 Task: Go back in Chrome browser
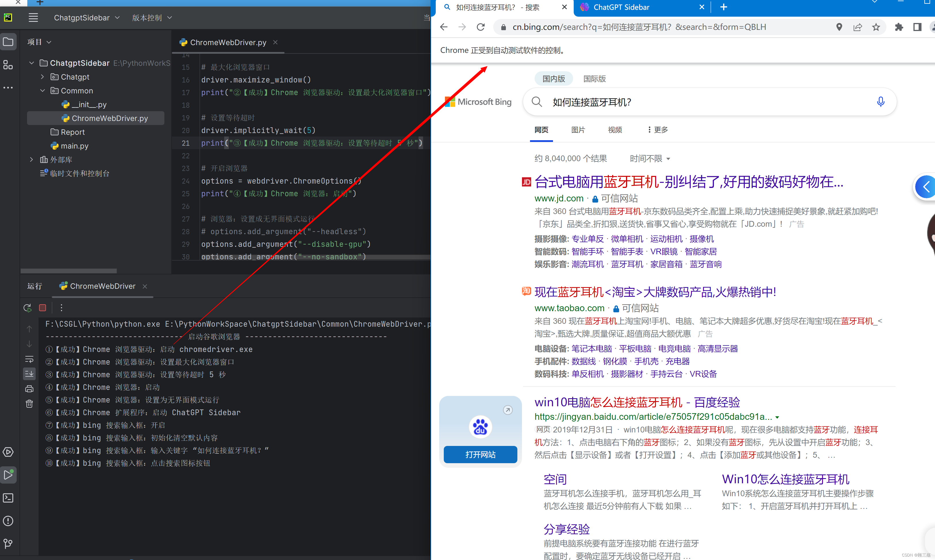(x=444, y=27)
